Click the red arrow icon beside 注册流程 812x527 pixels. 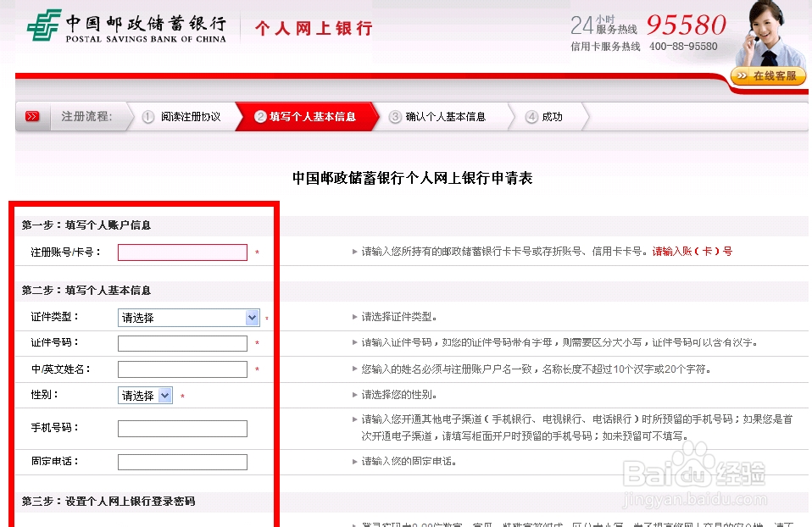pos(32,116)
